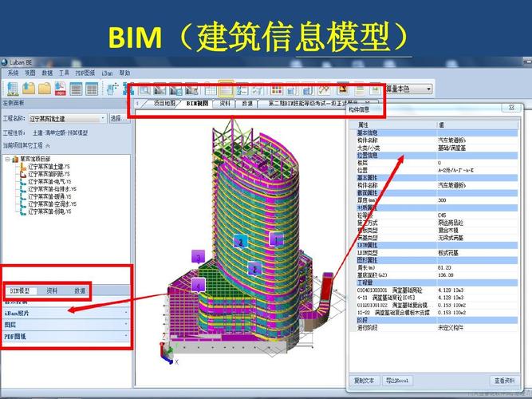Click the highlighted yellow-framed toolbar icon
Image resolution: width=532 pixels, height=399 pixels.
226,89
